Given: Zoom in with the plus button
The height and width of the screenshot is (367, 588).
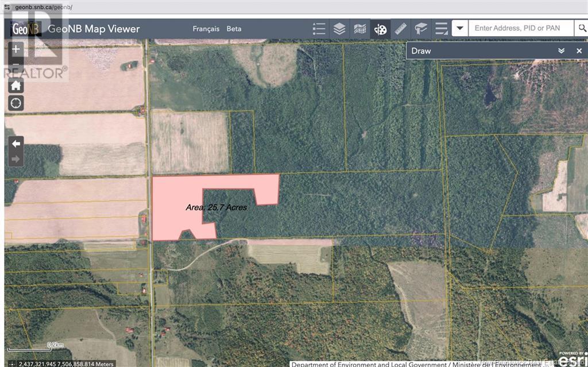Looking at the screenshot, I should click(x=16, y=49).
